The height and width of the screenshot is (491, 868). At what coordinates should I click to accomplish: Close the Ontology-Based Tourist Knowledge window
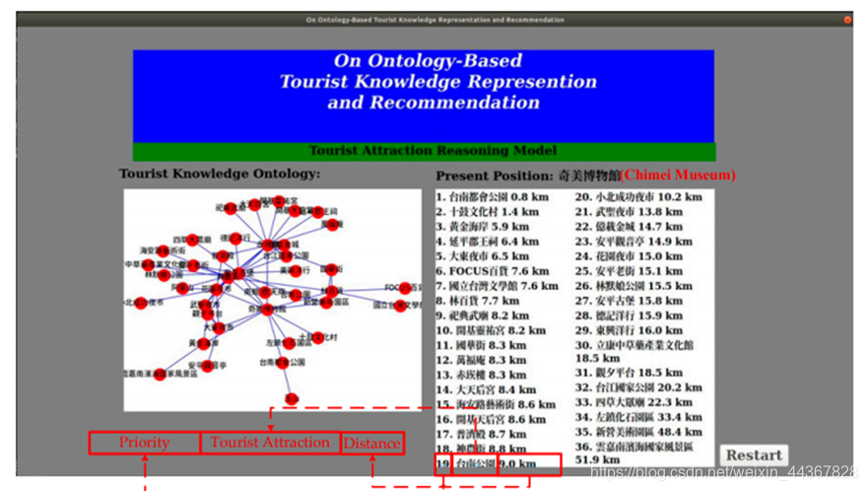coord(847,20)
